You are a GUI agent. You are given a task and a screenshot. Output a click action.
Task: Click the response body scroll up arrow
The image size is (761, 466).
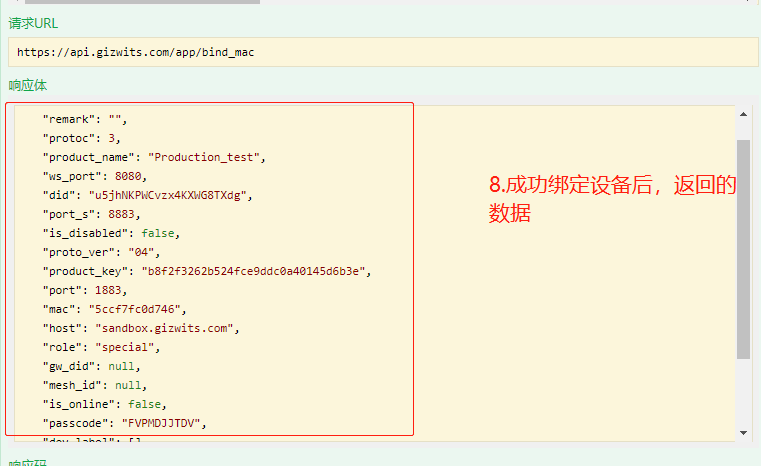click(x=743, y=112)
